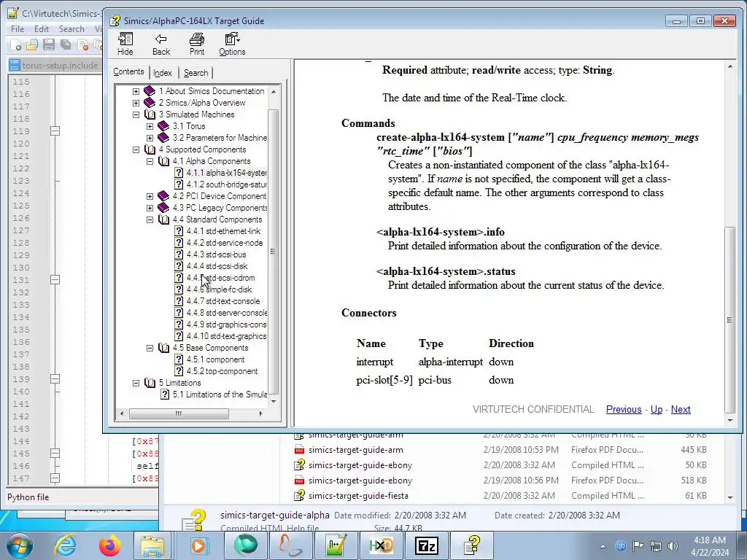The image size is (747, 560).
Task: Collapse 4 Supported Components node
Action: coord(136,149)
